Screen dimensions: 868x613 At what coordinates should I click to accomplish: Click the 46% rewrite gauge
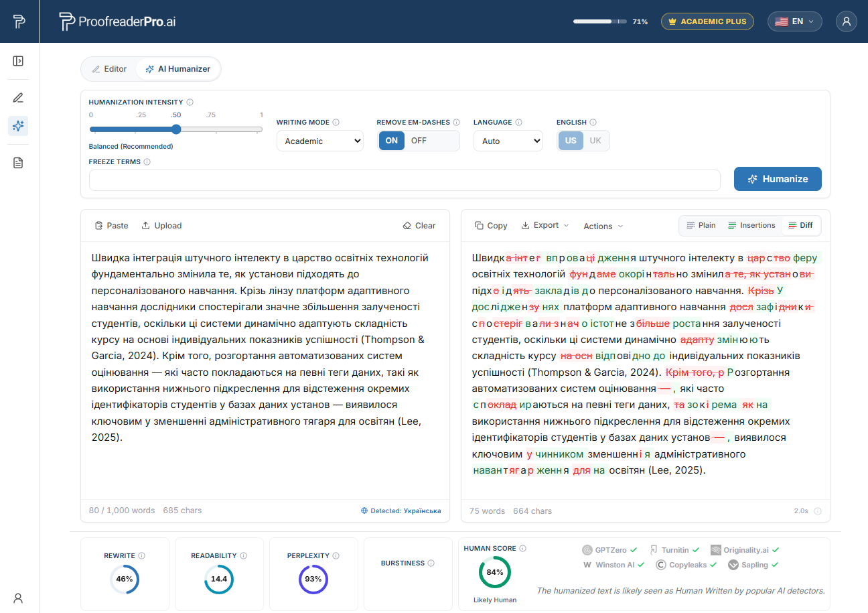(x=125, y=579)
